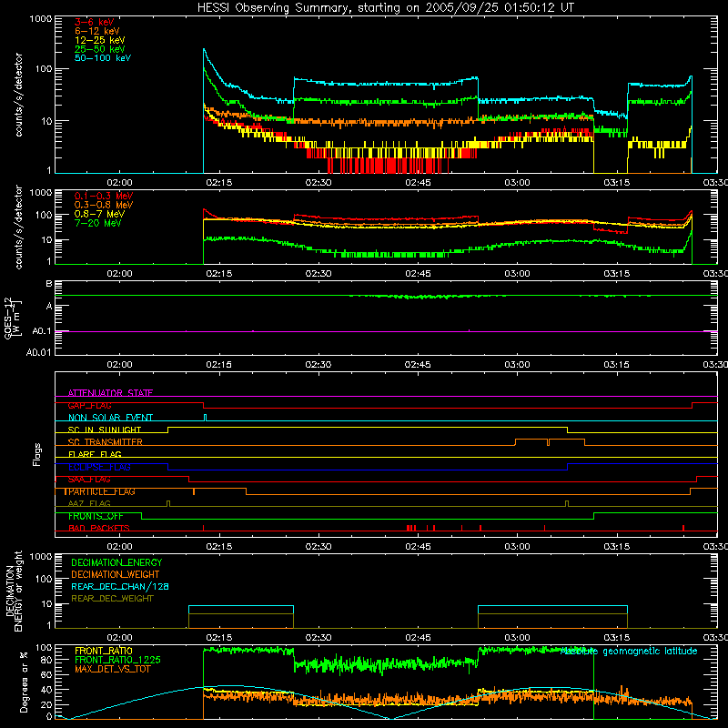Select the 6-12 keV legend label
The width and height of the screenshot is (728, 728).
tap(97, 31)
